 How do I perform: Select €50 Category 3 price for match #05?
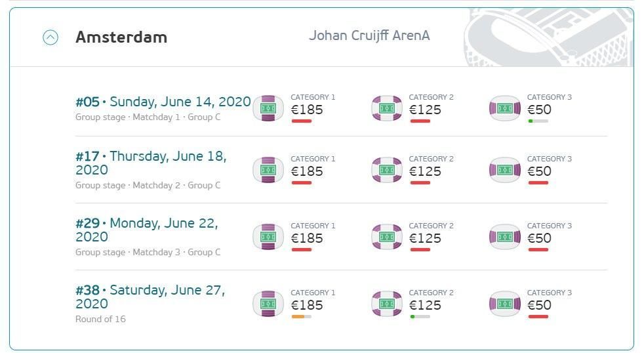pos(539,110)
